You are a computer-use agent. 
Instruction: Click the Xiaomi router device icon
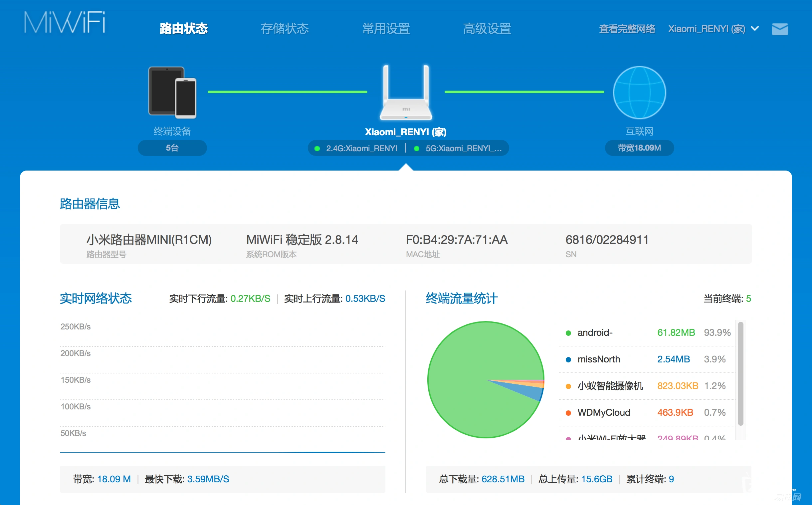tap(406, 93)
